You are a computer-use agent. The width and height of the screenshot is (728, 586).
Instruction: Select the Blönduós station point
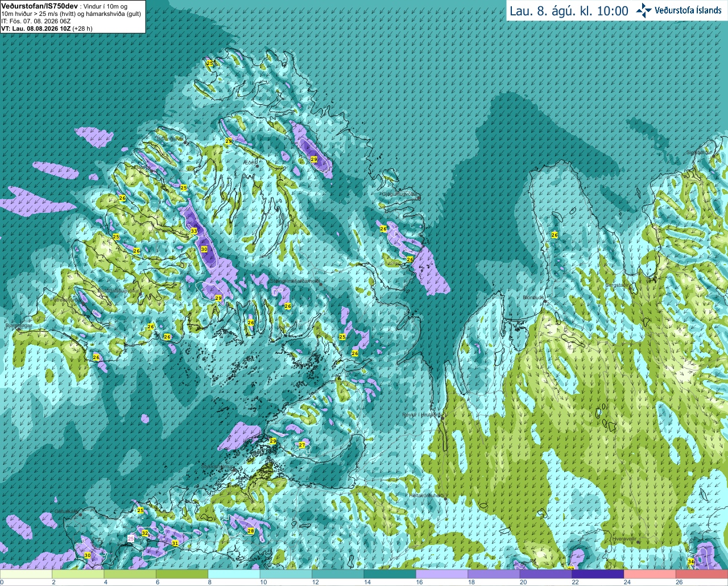545,302
